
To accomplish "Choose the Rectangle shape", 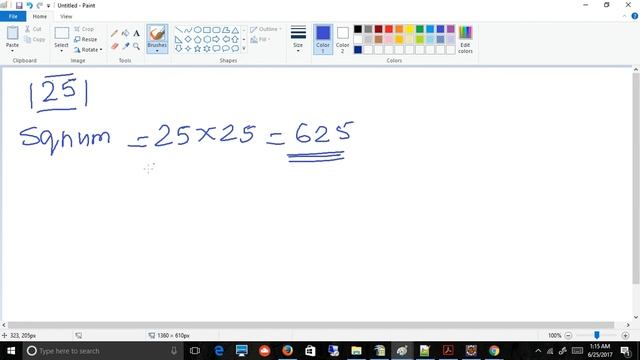I will pyautogui.click(x=207, y=30).
